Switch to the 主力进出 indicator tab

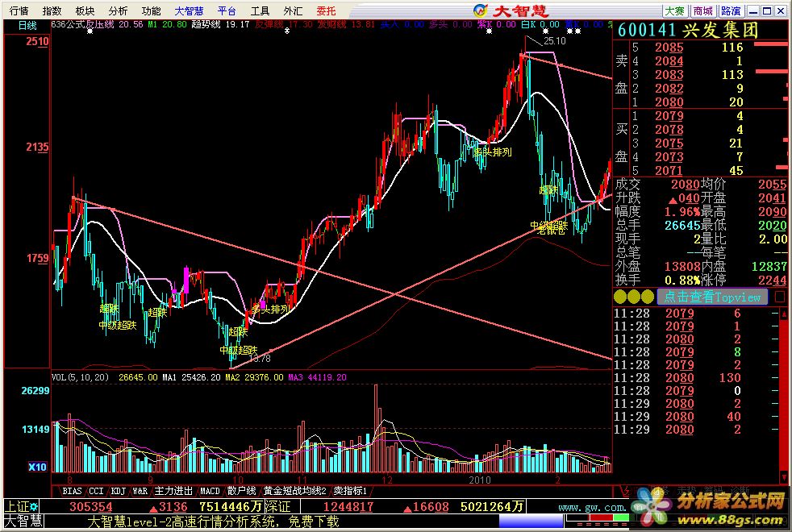173,491
